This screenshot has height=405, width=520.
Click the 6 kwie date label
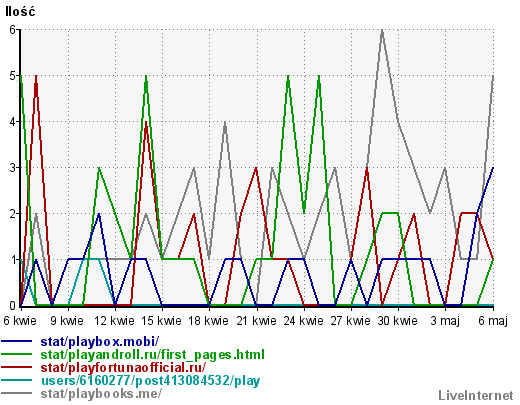[x=20, y=321]
